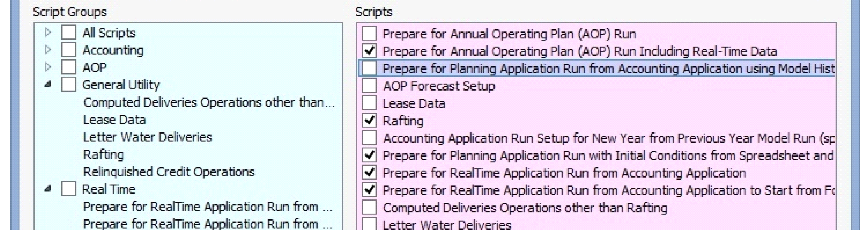Collapse the General Utility group

48,84
